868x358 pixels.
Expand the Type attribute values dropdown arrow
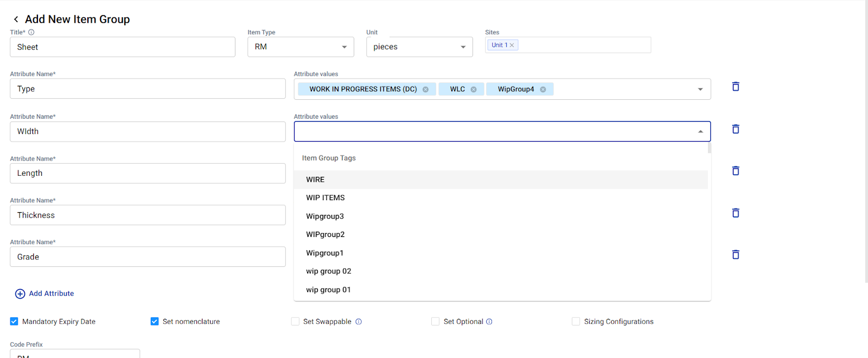coord(700,90)
